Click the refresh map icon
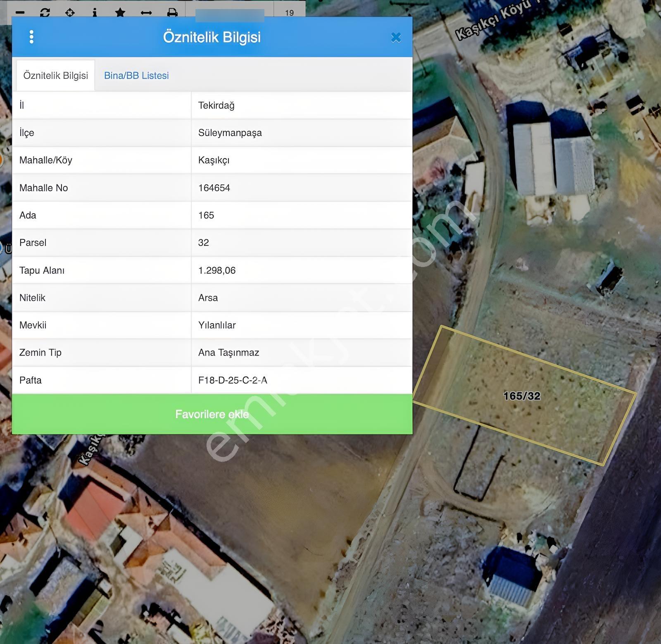The width and height of the screenshot is (661, 644). 45,13
